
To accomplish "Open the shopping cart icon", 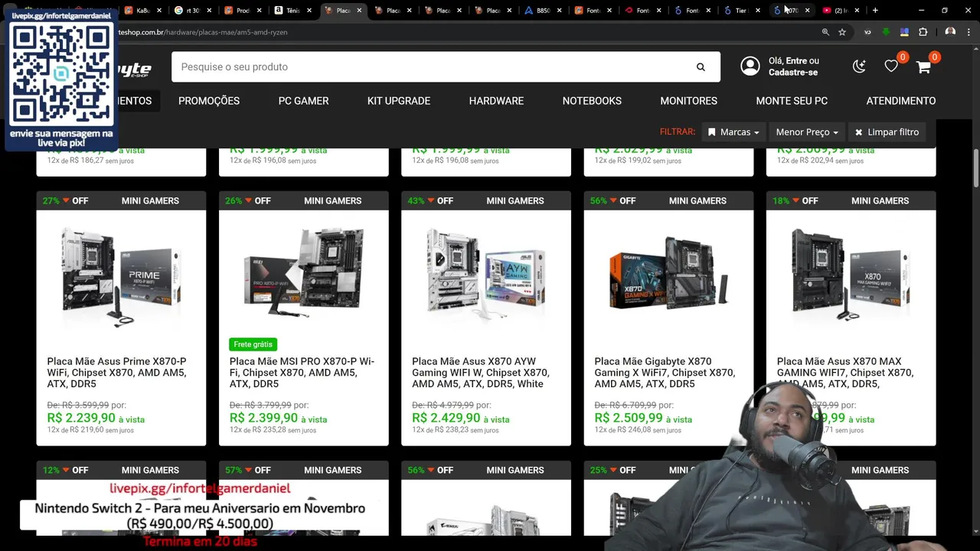I will point(923,67).
